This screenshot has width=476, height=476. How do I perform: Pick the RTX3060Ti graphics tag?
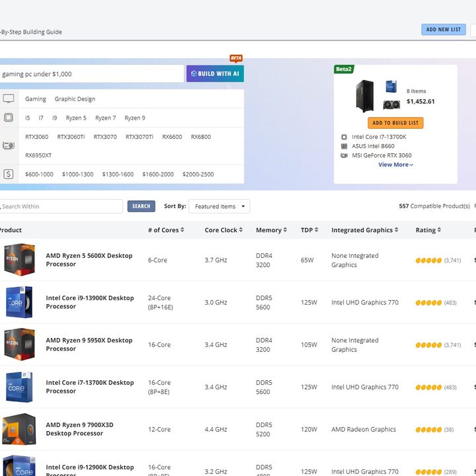pos(71,137)
